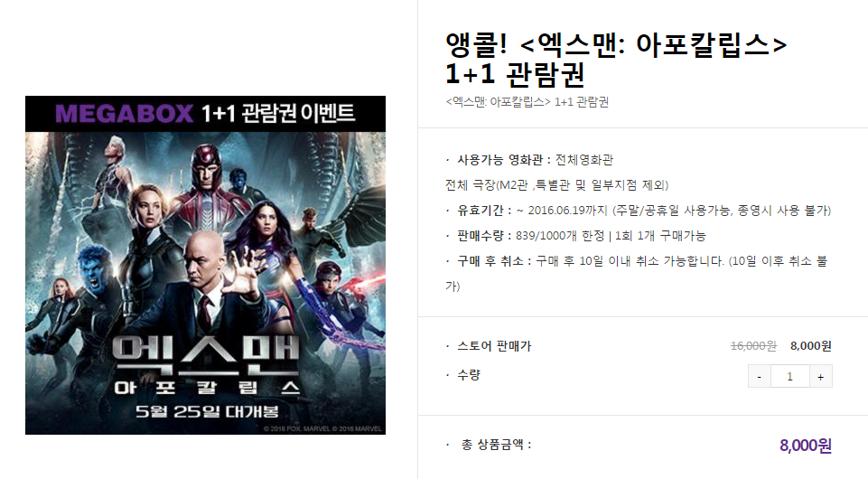The width and height of the screenshot is (868, 479).
Task: Click the 총 상품금액 total label
Action: pos(496,445)
